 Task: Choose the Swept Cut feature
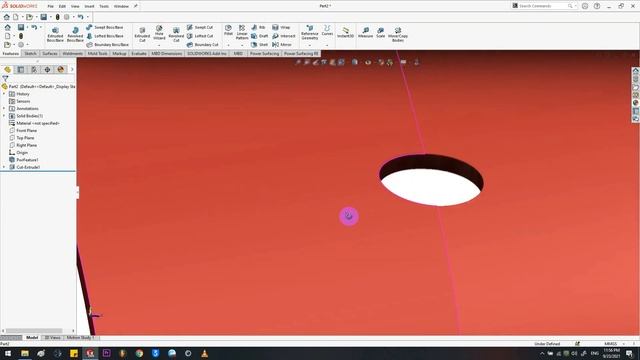pos(200,27)
